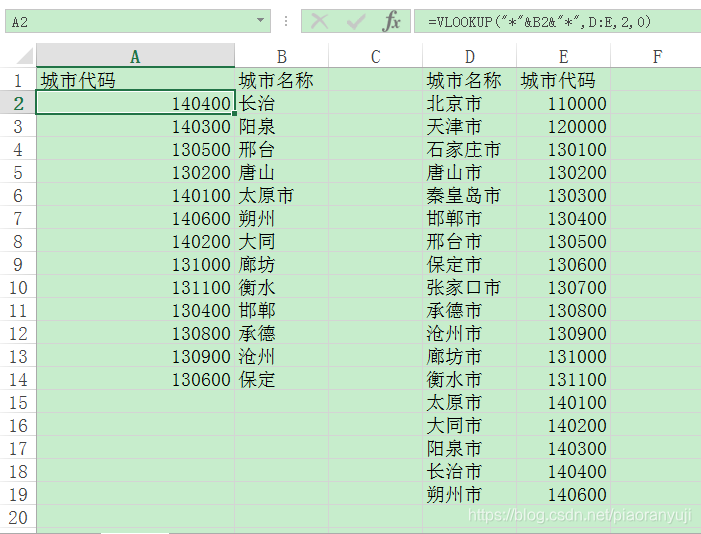The width and height of the screenshot is (701, 534).
Task: Select cell E10 with value 130700
Action: (563, 288)
